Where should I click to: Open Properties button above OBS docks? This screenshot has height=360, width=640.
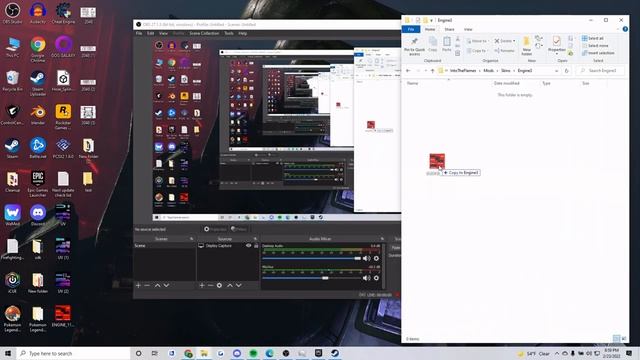(215, 229)
